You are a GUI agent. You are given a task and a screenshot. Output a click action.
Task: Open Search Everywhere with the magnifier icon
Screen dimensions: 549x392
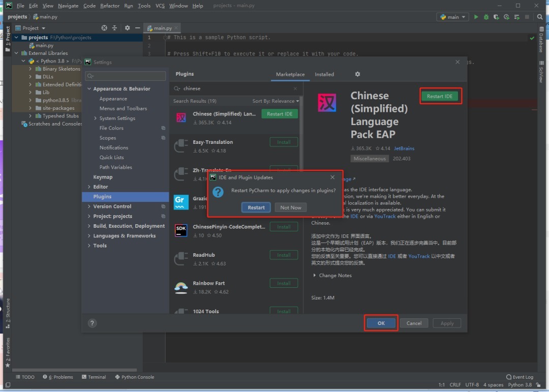pos(540,17)
